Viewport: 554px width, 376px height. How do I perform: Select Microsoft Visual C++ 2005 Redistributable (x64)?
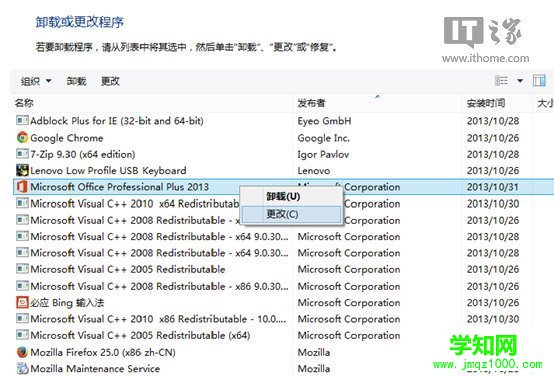[140, 335]
